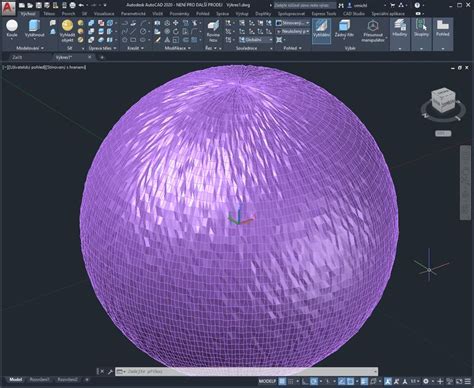The image size is (474, 388).
Task: Switch to the Model layout tab
Action: (16, 380)
